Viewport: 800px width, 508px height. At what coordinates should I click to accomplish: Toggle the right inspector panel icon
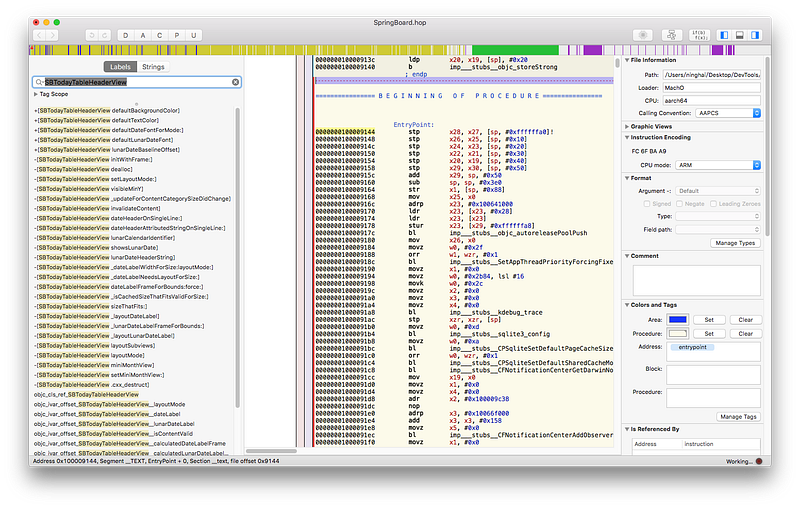tap(755, 35)
